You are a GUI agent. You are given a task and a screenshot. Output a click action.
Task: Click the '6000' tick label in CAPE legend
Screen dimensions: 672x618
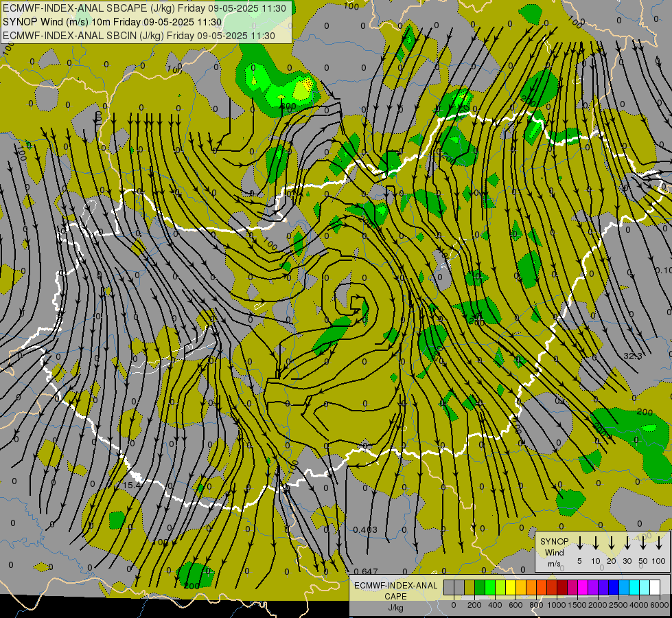660,605
